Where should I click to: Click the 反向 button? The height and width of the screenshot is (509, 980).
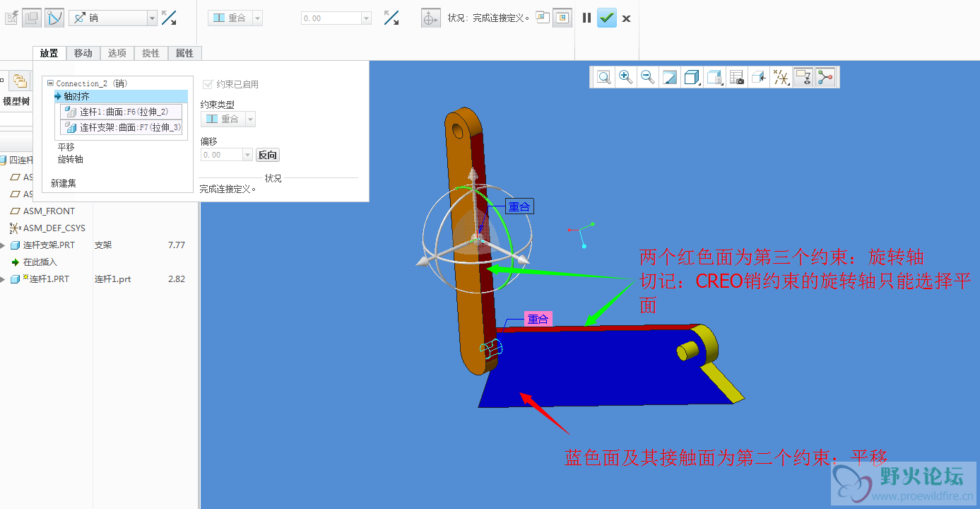pyautogui.click(x=268, y=155)
